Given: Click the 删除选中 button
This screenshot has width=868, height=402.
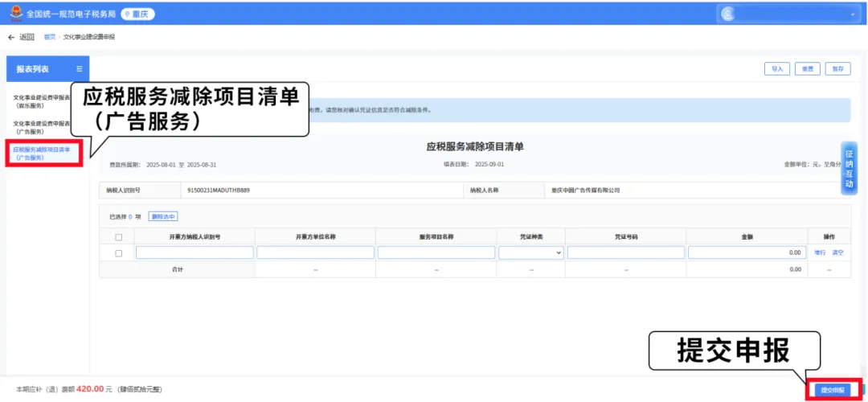Looking at the screenshot, I should 163,216.
